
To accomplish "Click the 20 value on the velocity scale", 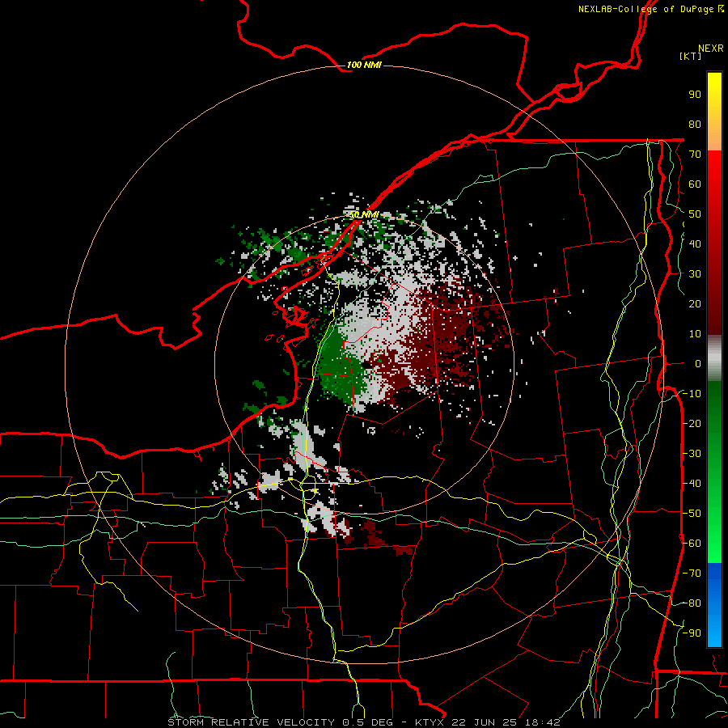I will [695, 304].
